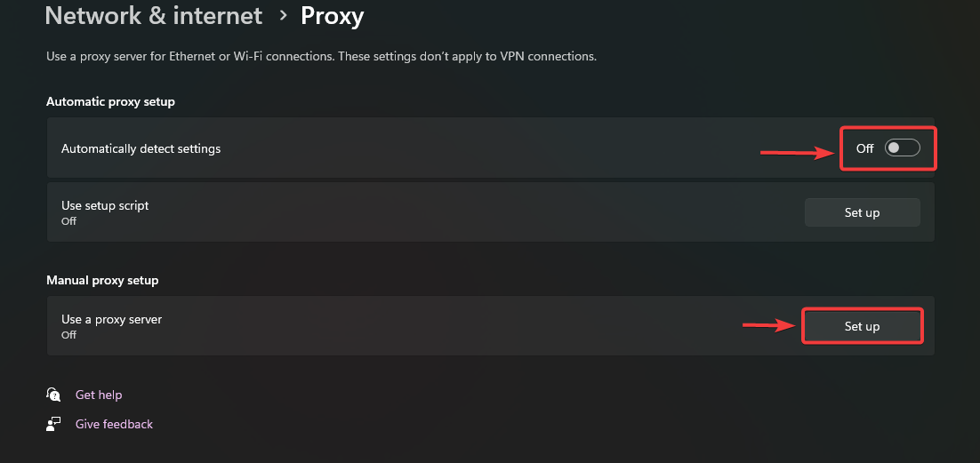Click the Manual proxy setup heading
This screenshot has height=463, width=980.
pos(102,280)
